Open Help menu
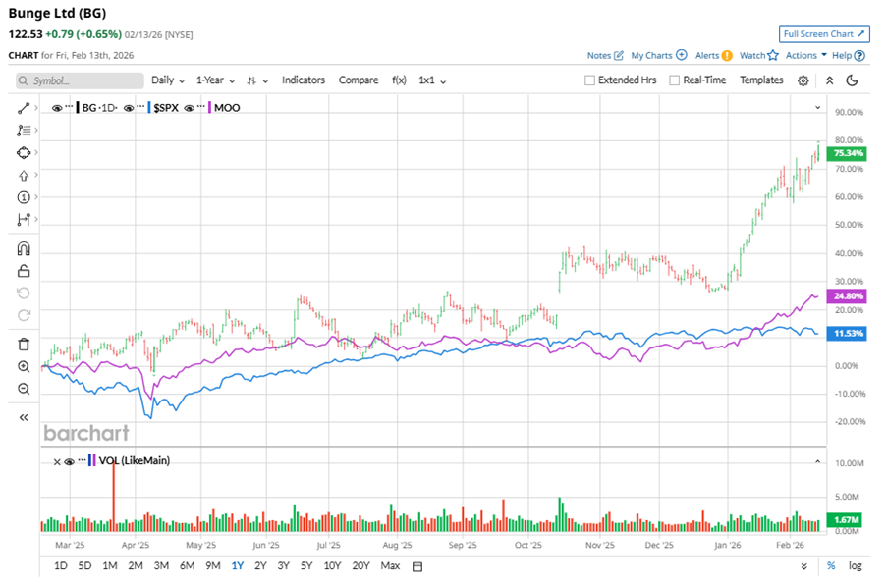 tap(848, 55)
